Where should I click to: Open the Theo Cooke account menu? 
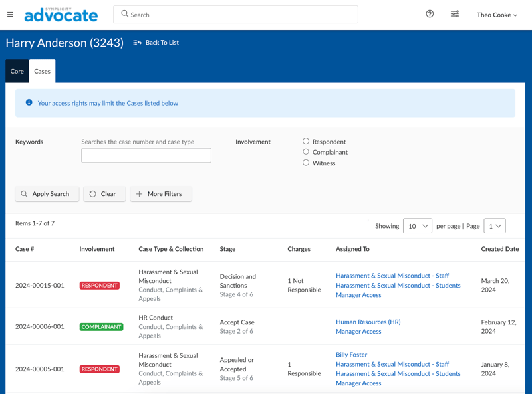point(497,14)
